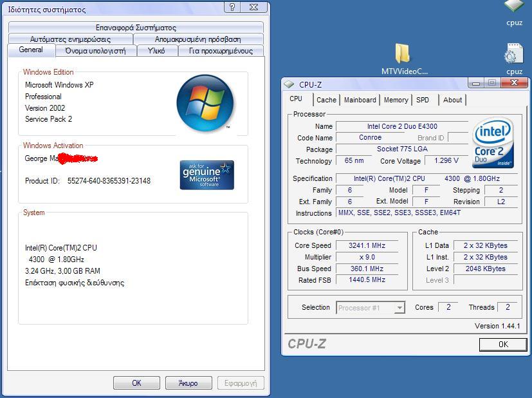
Task: Open the cpuz settings file icon
Action: click(x=515, y=59)
